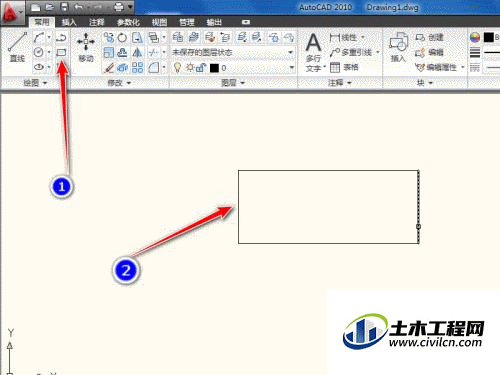Image resolution: width=500 pixels, height=375 pixels.
Task: Select the Stretch tool icon
Action: click(x=137, y=38)
